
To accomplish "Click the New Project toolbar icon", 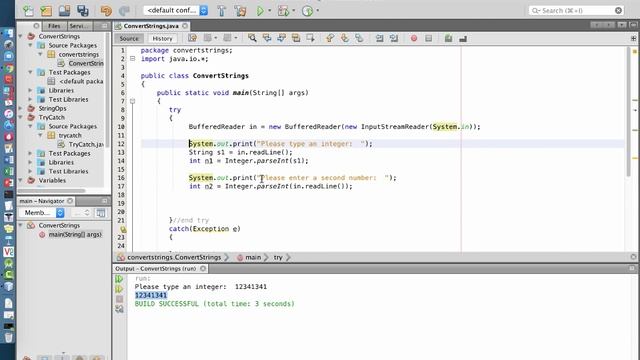I will tap(46, 11).
